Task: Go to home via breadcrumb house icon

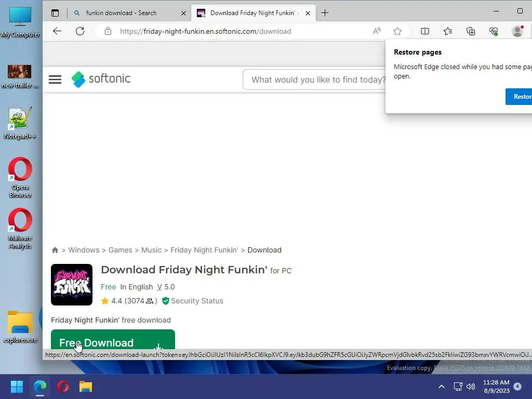Action: coord(55,250)
